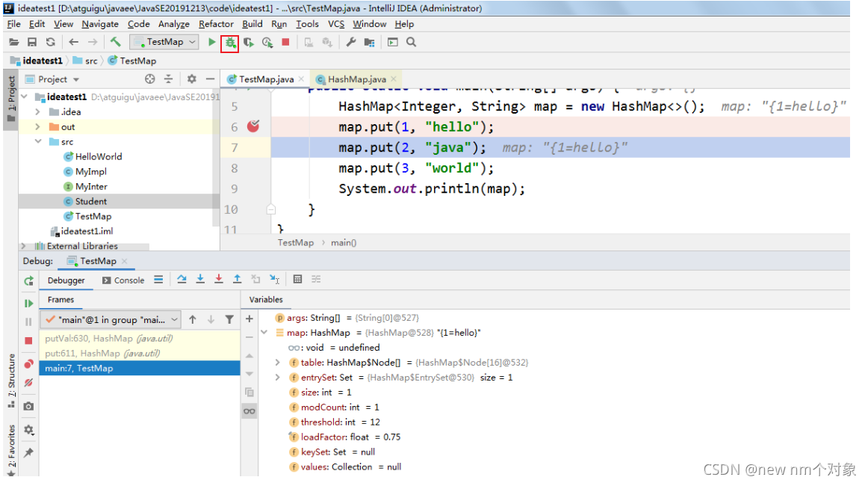Select the Debugger tab
The image size is (868, 483).
click(x=66, y=280)
